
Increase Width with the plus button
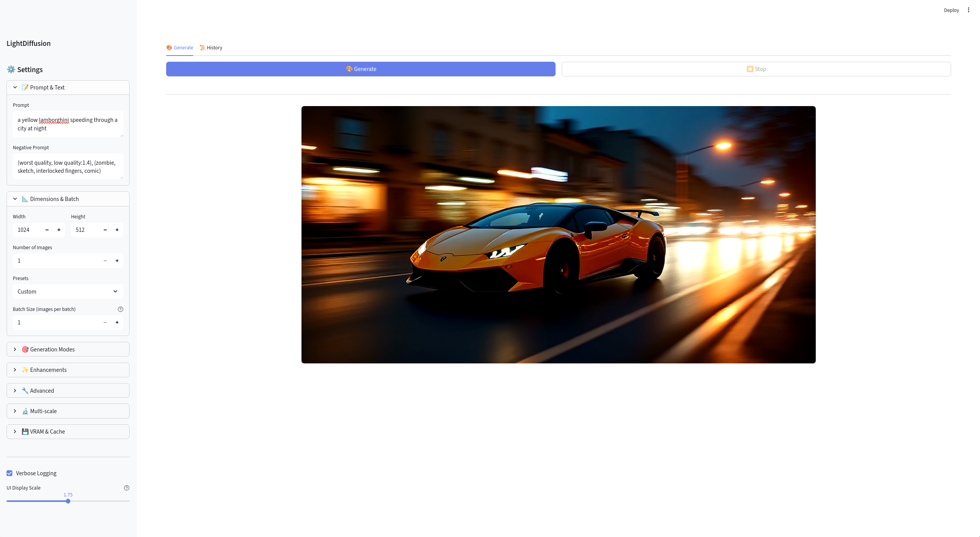coord(59,230)
